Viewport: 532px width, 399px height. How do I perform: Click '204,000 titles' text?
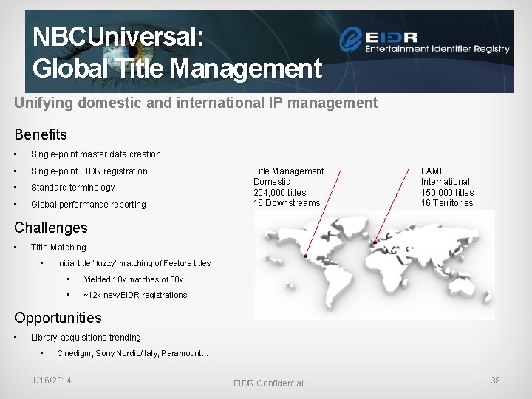280,192
